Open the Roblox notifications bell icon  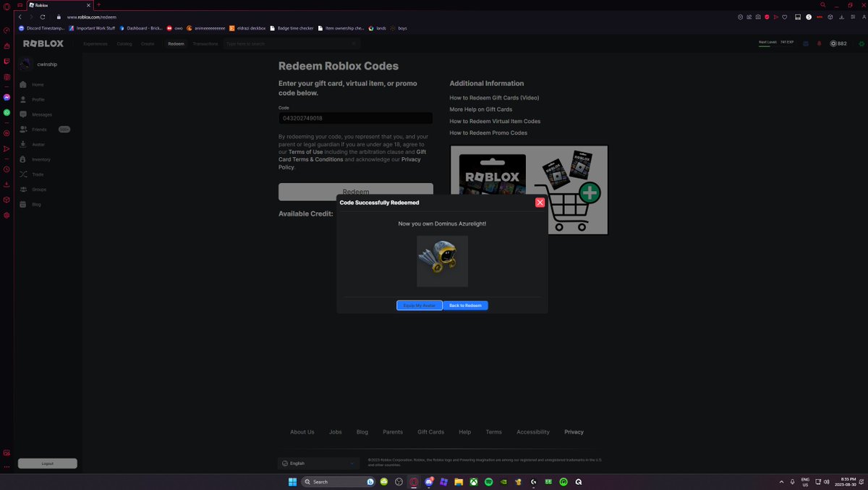[x=819, y=43]
